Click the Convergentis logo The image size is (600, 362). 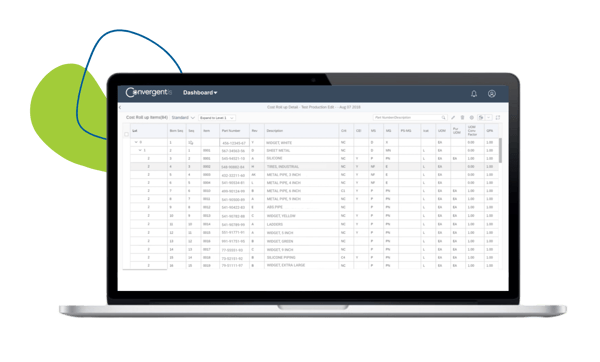[149, 92]
